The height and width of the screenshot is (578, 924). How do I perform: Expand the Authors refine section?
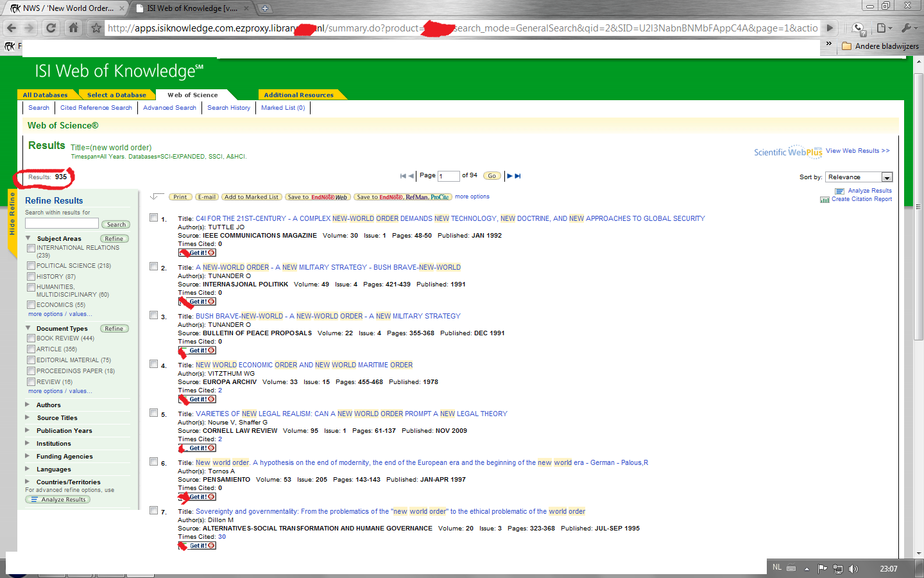pos(27,405)
